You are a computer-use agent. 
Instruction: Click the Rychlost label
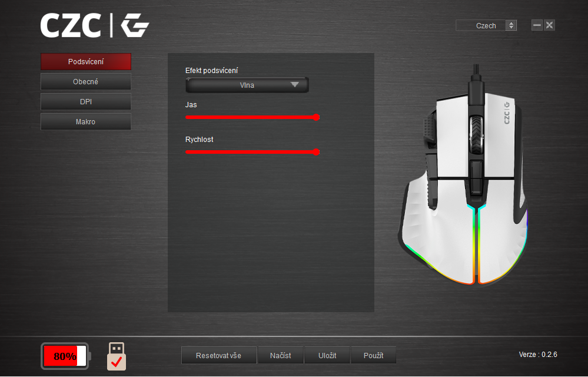tap(199, 140)
